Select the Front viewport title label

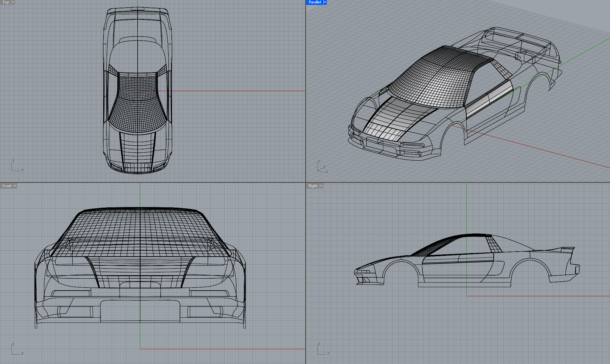coord(7,186)
